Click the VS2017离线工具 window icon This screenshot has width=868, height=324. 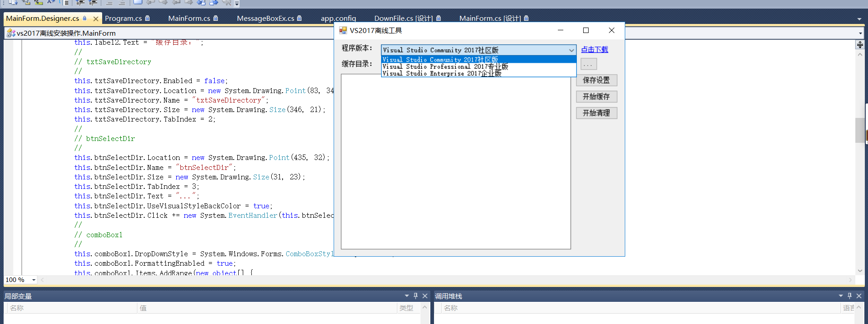click(x=343, y=30)
